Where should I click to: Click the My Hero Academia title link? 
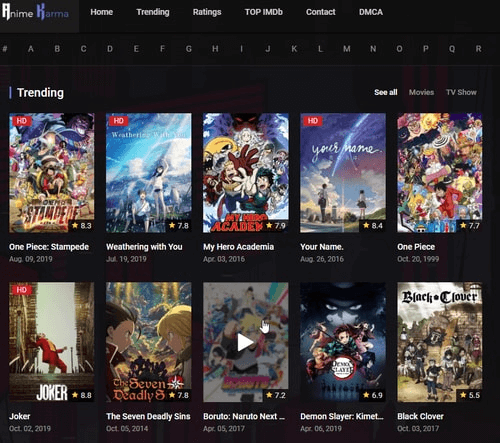[239, 247]
